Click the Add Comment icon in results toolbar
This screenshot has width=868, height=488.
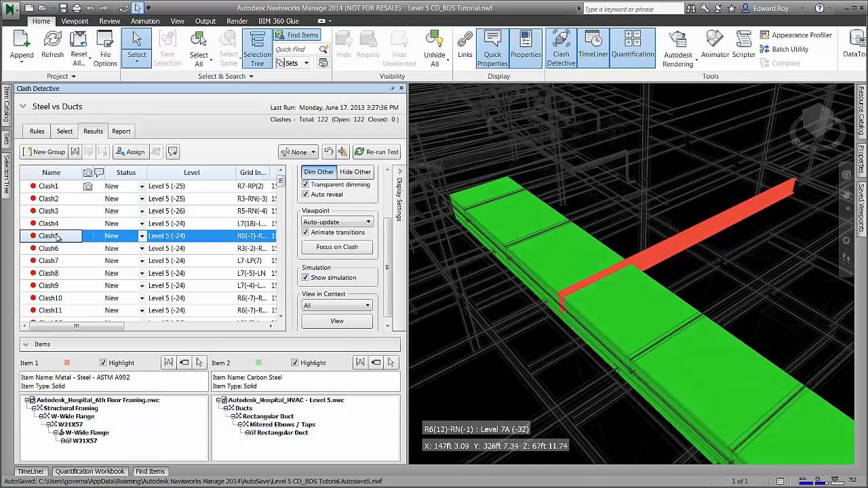click(173, 152)
